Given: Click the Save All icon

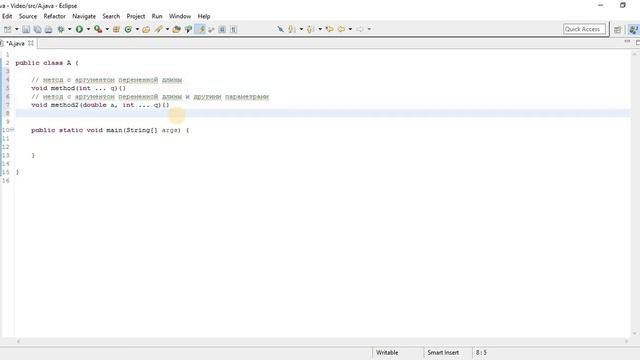Looking at the screenshot, I should (x=38, y=29).
